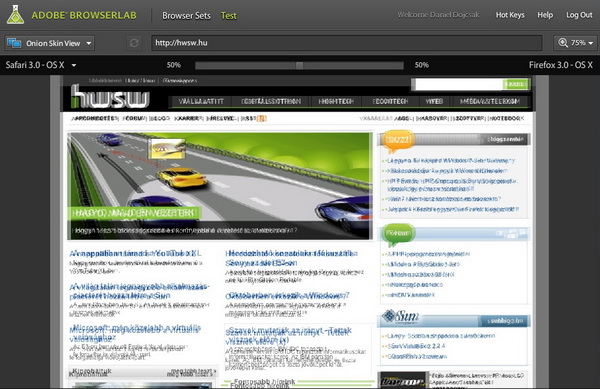Open the Onion Skin View dropdown
The image size is (600, 389).
50,43
